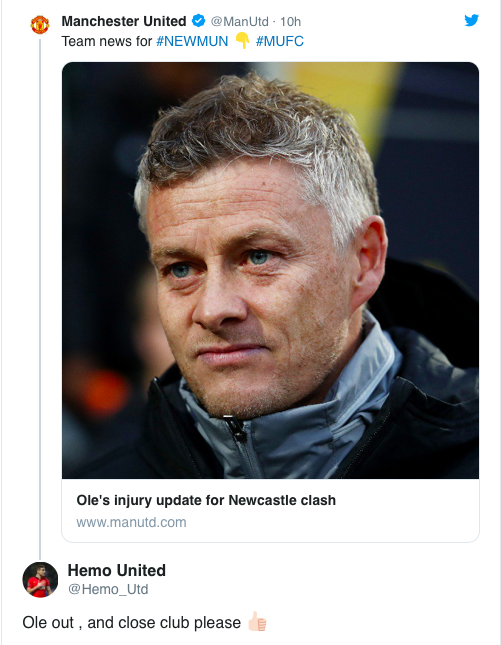The width and height of the screenshot is (501, 645).
Task: Open the Hemo United display name
Action: 116,571
